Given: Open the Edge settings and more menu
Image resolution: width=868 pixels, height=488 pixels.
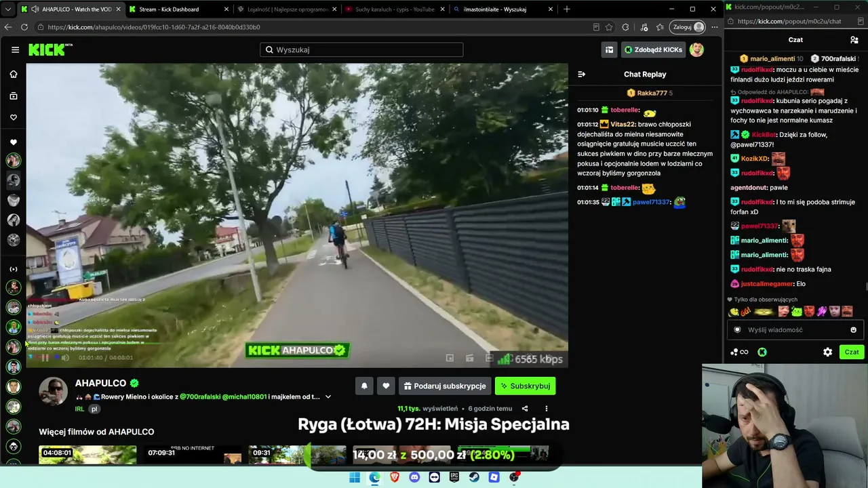Looking at the screenshot, I should 714,27.
